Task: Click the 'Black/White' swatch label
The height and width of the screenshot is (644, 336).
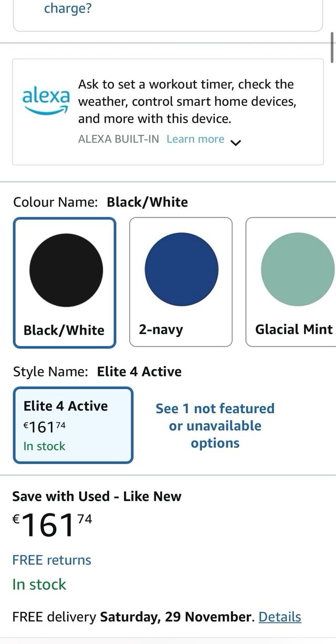Action: tap(64, 330)
